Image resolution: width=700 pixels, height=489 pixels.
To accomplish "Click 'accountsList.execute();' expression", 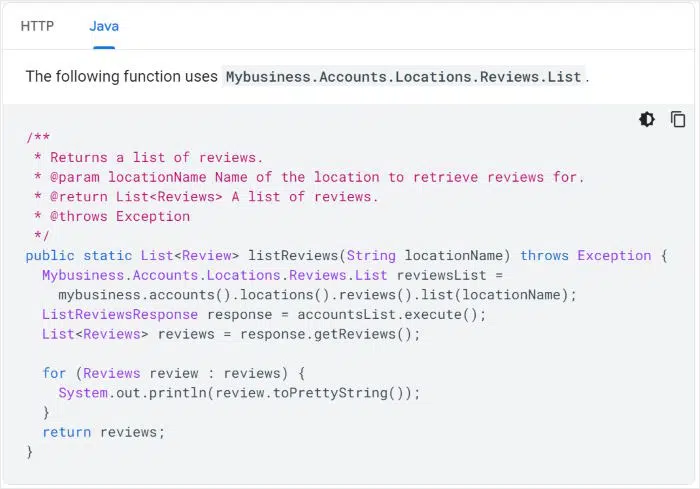I will (392, 315).
